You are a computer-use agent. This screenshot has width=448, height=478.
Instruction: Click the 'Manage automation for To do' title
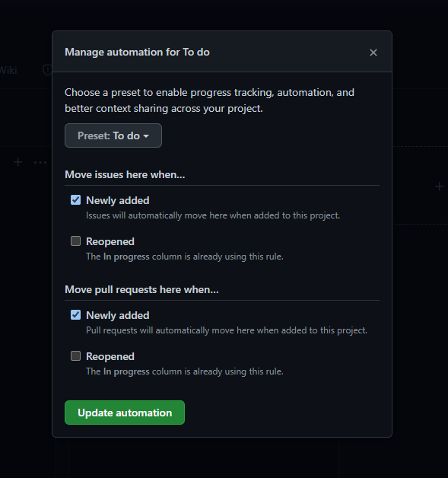click(x=137, y=52)
